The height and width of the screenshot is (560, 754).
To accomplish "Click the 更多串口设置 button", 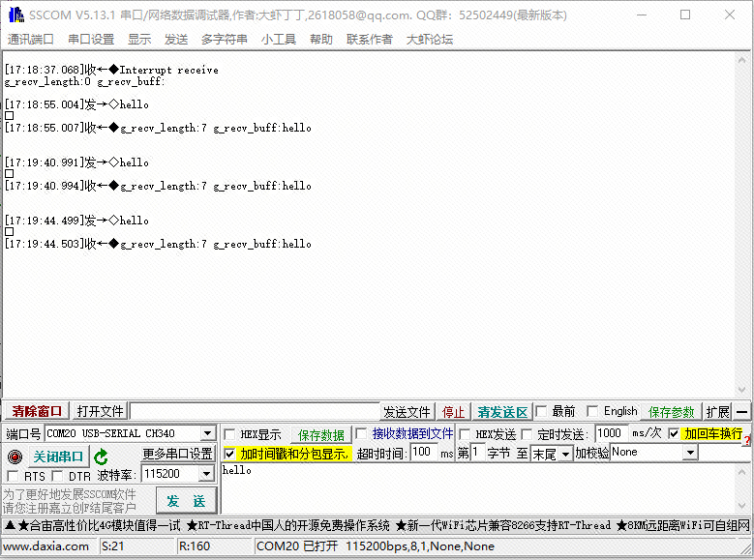I will [x=177, y=454].
